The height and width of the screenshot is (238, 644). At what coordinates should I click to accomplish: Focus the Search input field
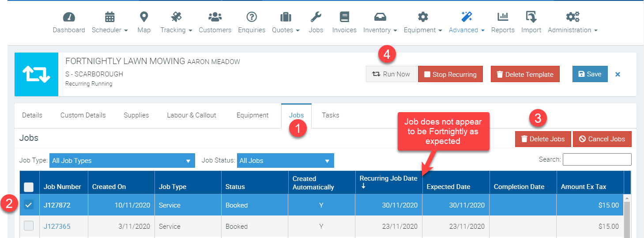coord(597,159)
